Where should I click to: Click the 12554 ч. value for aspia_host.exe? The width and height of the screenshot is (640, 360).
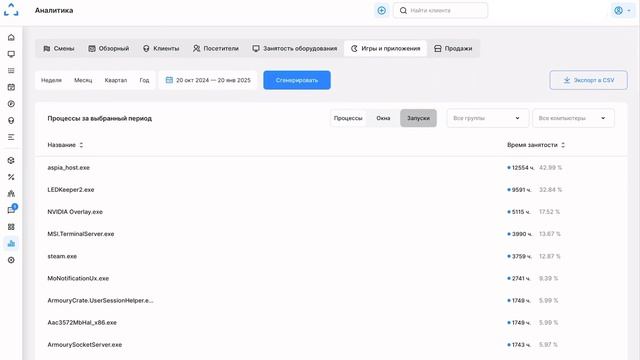click(523, 168)
